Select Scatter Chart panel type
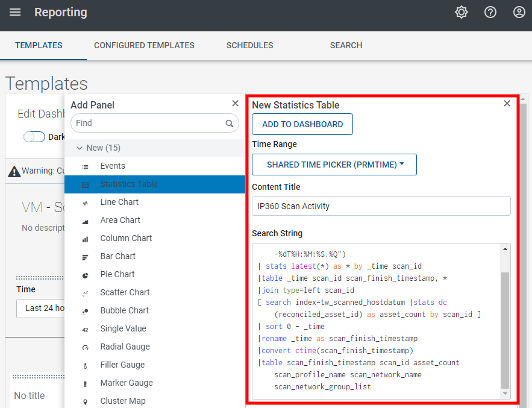532x408 pixels. click(155, 292)
